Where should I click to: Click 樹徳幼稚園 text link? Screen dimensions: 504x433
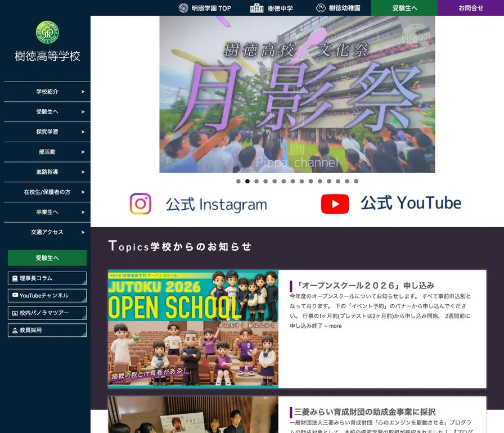coord(345,8)
